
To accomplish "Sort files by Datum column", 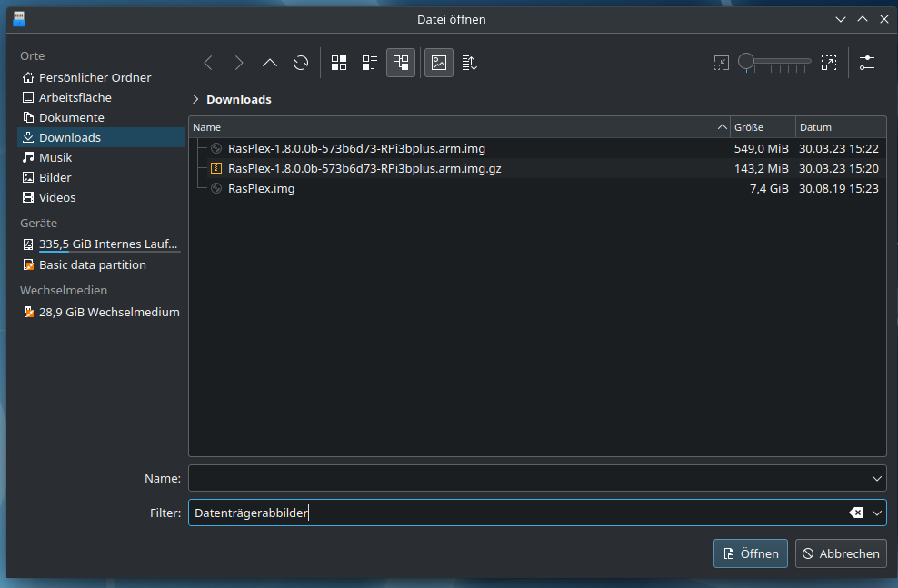I will coord(841,127).
